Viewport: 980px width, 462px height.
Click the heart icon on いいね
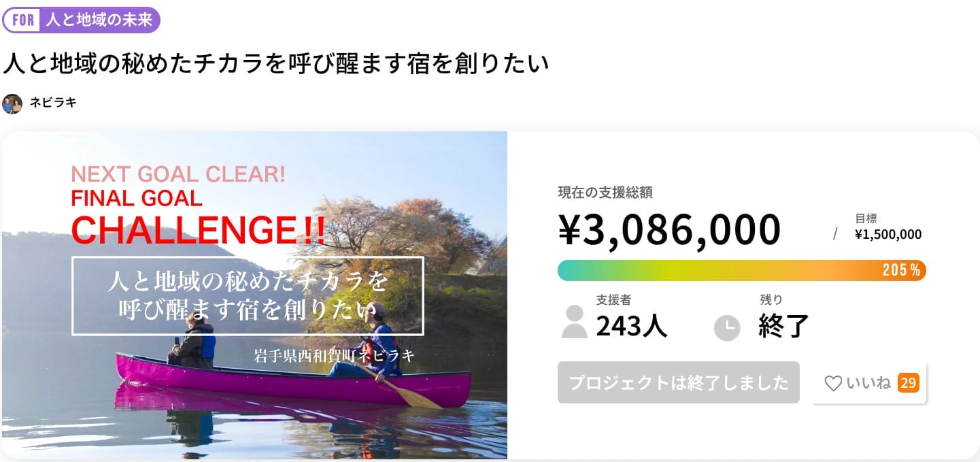(833, 384)
